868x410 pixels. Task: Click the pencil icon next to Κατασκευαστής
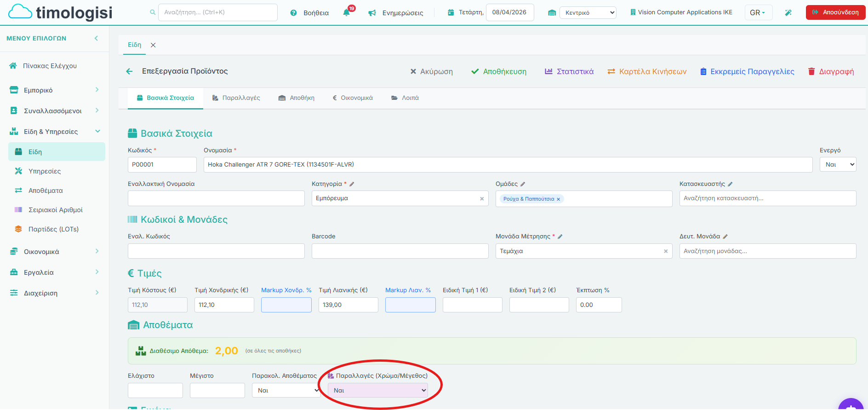coord(730,184)
